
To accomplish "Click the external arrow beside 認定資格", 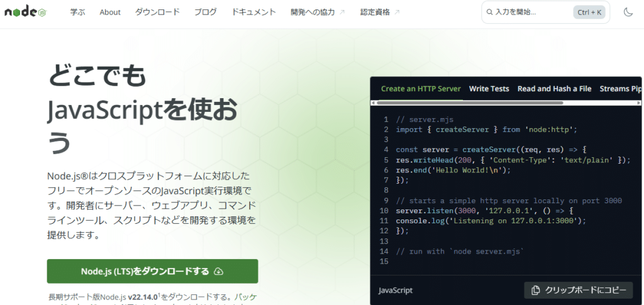I will tap(397, 13).
